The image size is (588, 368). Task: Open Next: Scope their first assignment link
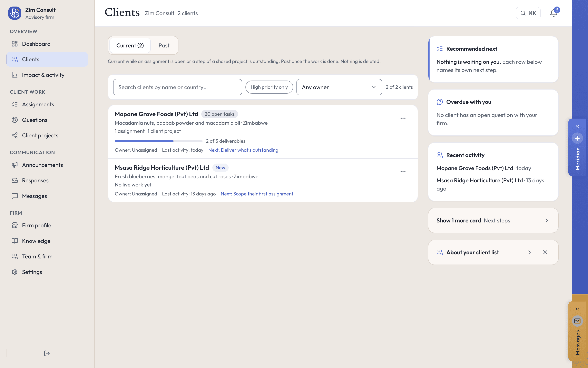(257, 194)
